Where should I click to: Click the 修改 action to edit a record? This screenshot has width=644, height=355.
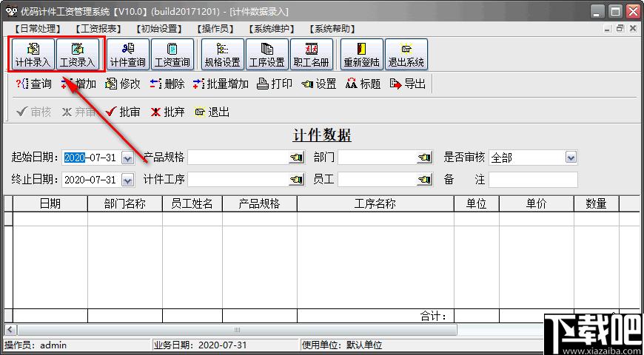pos(123,84)
